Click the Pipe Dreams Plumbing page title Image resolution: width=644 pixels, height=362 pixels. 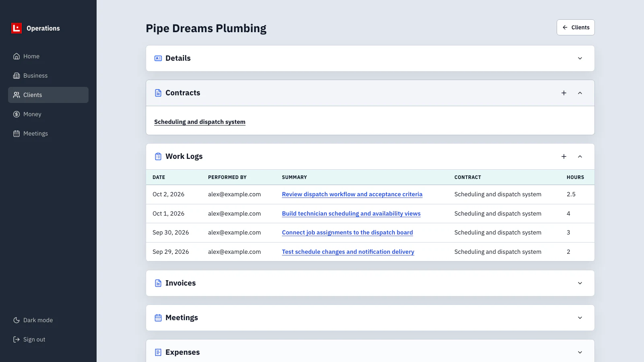[206, 29]
